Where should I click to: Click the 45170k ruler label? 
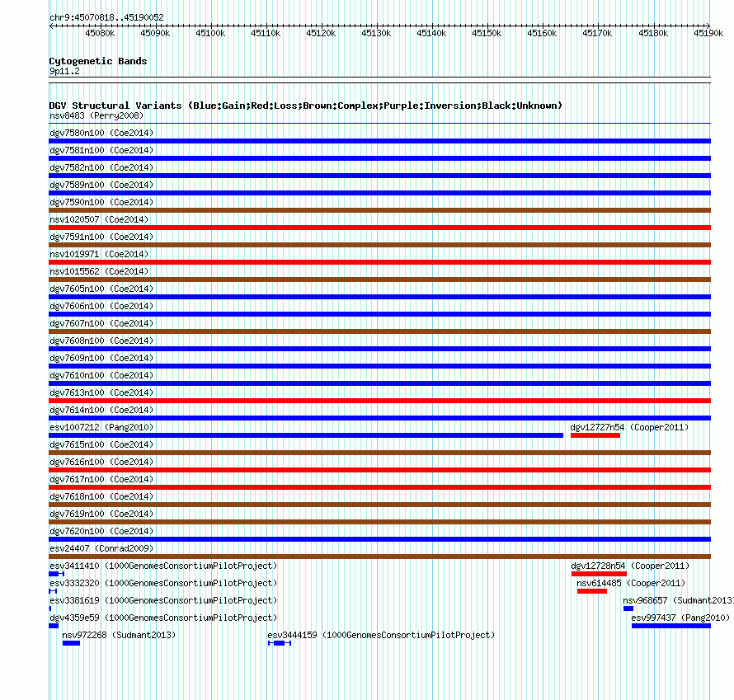[x=597, y=33]
